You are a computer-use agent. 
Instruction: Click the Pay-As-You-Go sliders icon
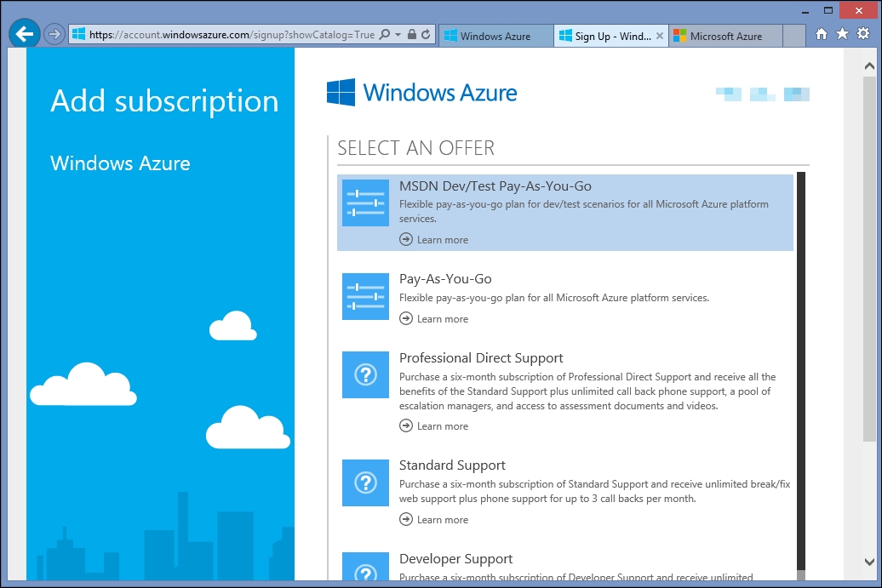(365, 296)
